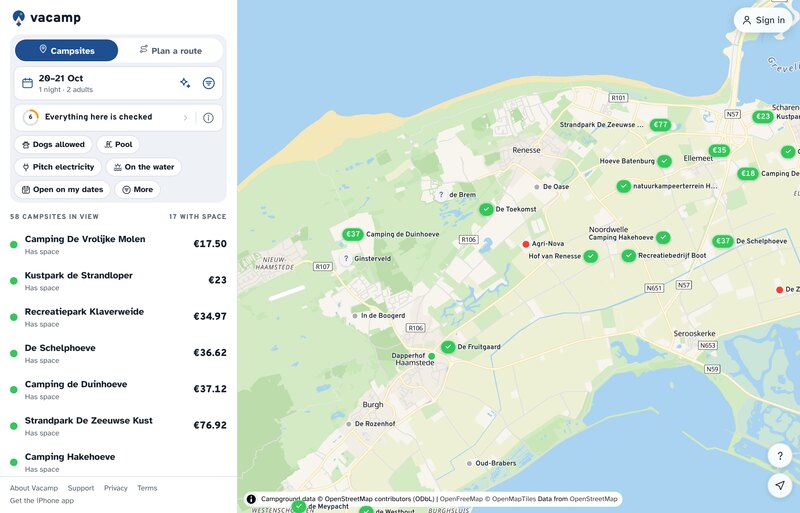The image size is (800, 513).
Task: Click the Vacamp logo
Action: click(x=46, y=18)
